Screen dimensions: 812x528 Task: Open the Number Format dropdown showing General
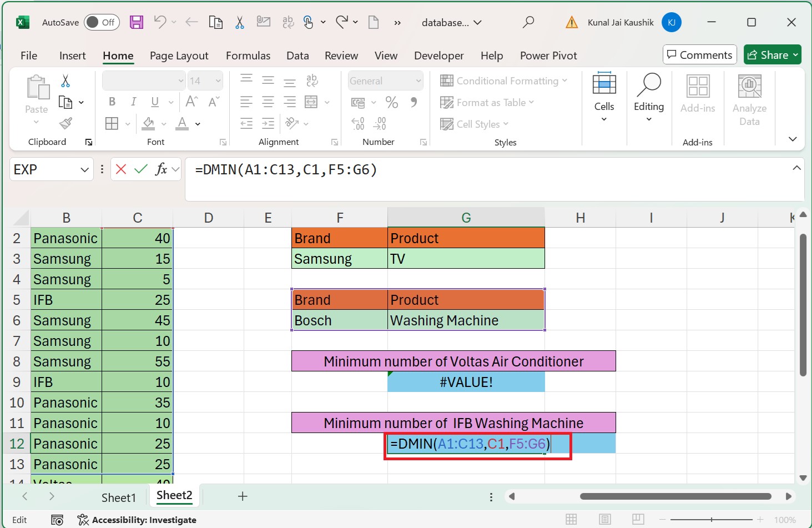pos(385,81)
